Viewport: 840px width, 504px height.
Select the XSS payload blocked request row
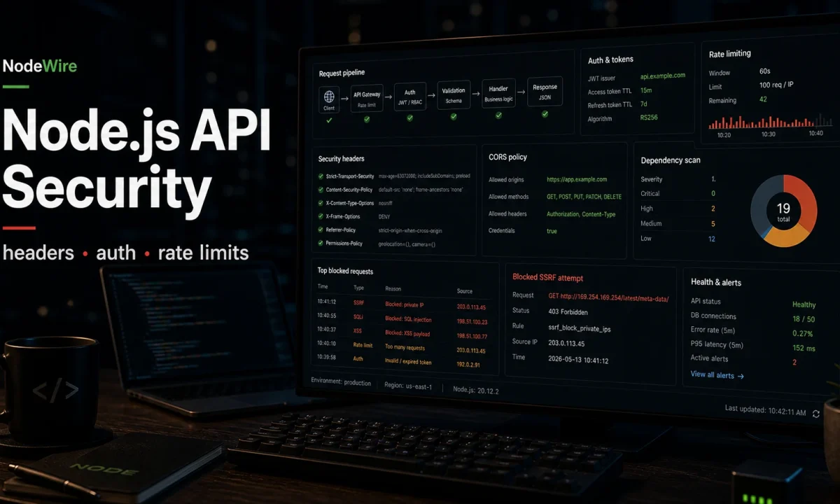click(x=402, y=332)
